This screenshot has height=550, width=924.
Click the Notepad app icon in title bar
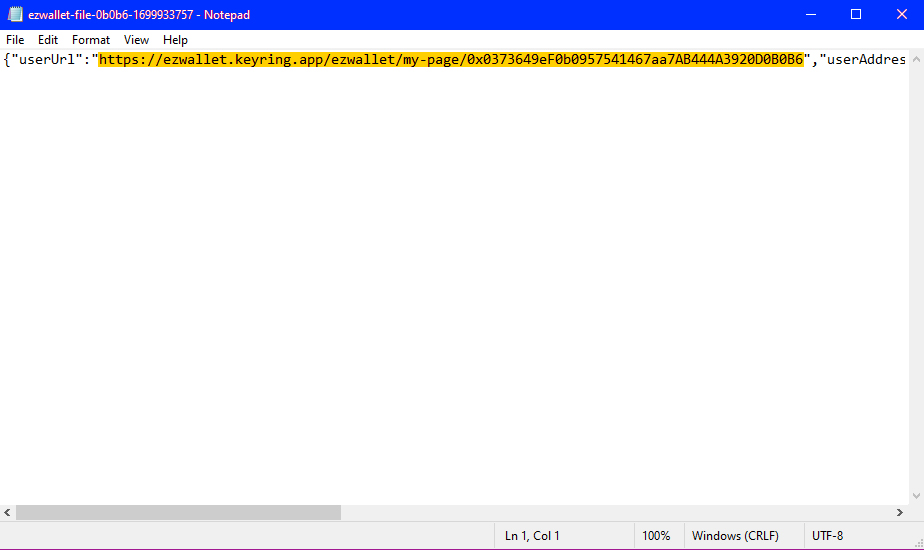point(15,15)
